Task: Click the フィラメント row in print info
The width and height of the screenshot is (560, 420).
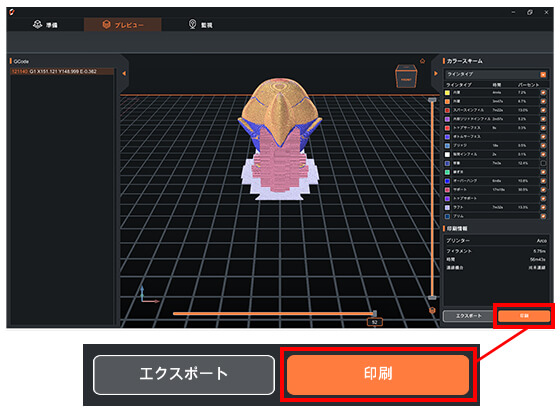Action: [496, 251]
